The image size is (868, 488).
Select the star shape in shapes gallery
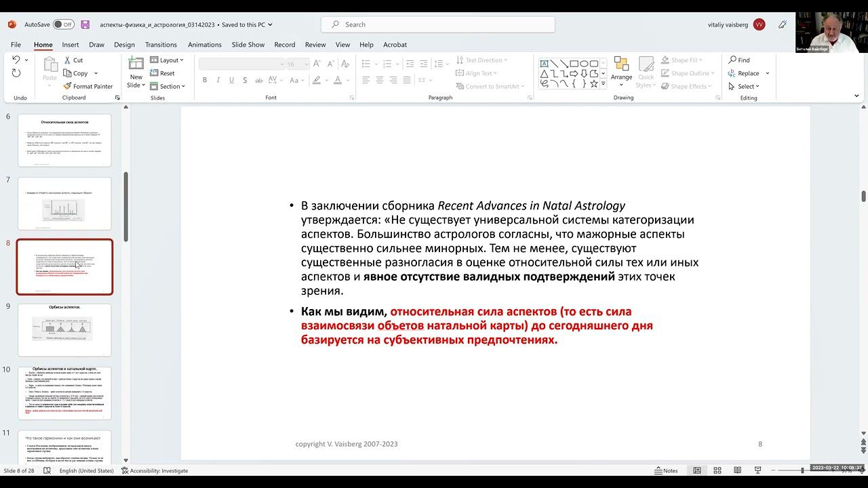point(594,83)
